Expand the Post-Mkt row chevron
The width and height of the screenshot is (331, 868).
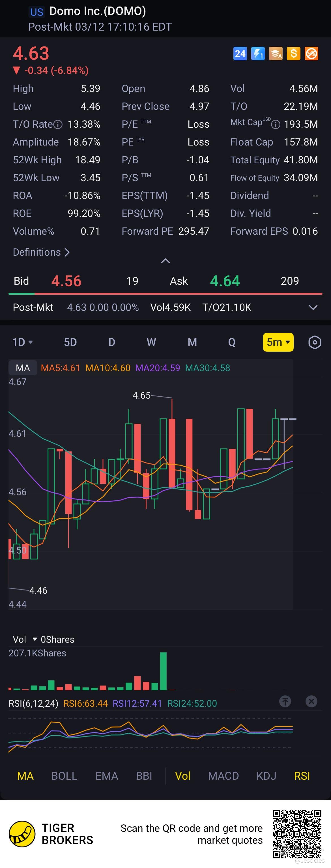[x=313, y=307]
